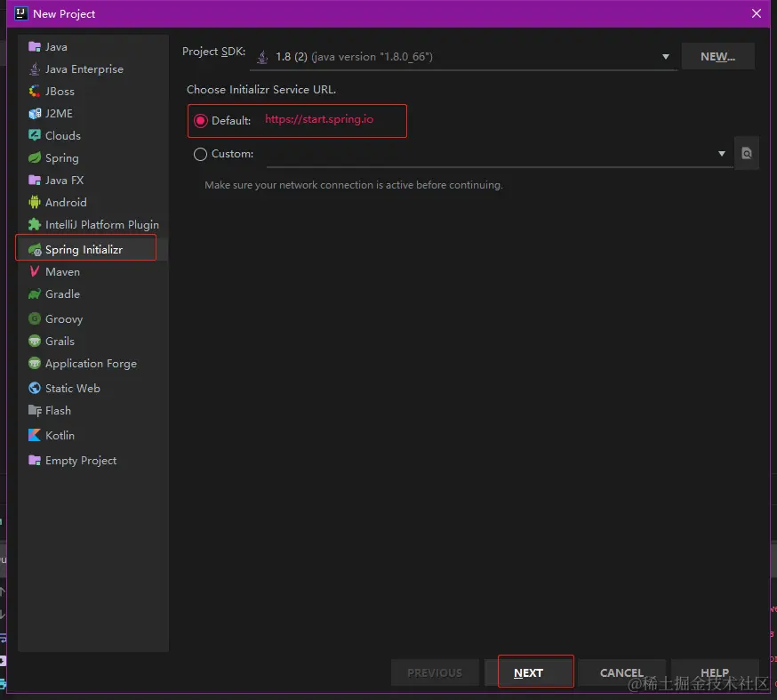Viewport: 777px width, 700px height.
Task: Click the Kotlin icon
Action: coord(34,435)
